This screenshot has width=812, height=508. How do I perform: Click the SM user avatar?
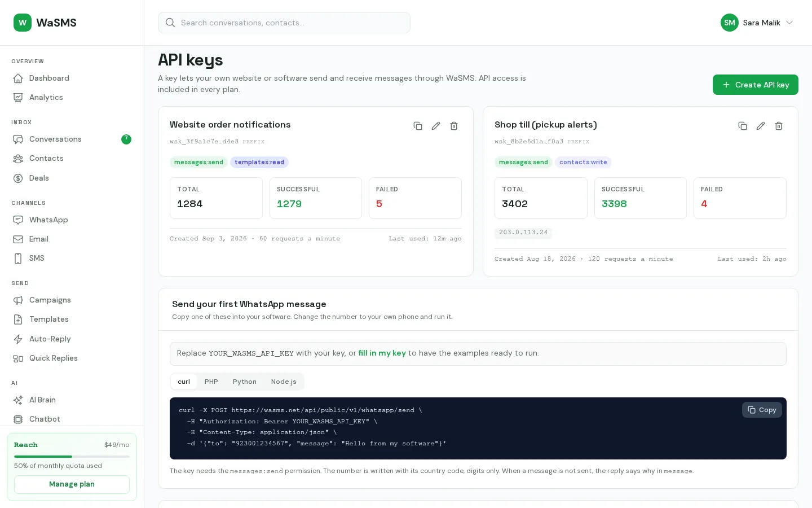click(730, 23)
